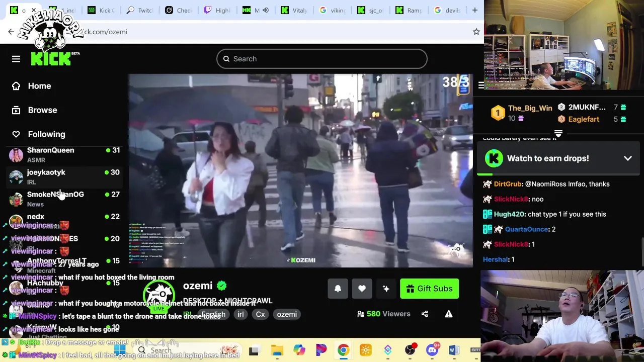Click Hershal's username in chat

496,259
